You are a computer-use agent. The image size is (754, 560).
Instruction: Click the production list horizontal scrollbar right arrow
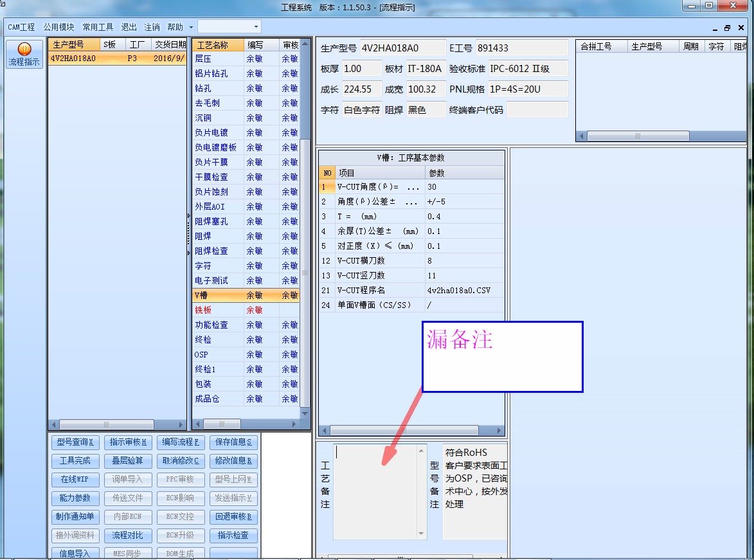pyautogui.click(x=181, y=425)
